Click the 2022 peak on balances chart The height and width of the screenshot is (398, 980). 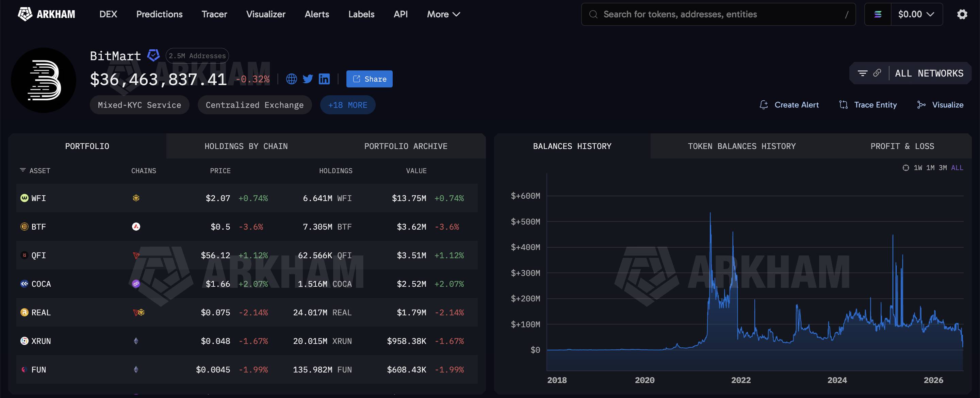(x=710, y=213)
